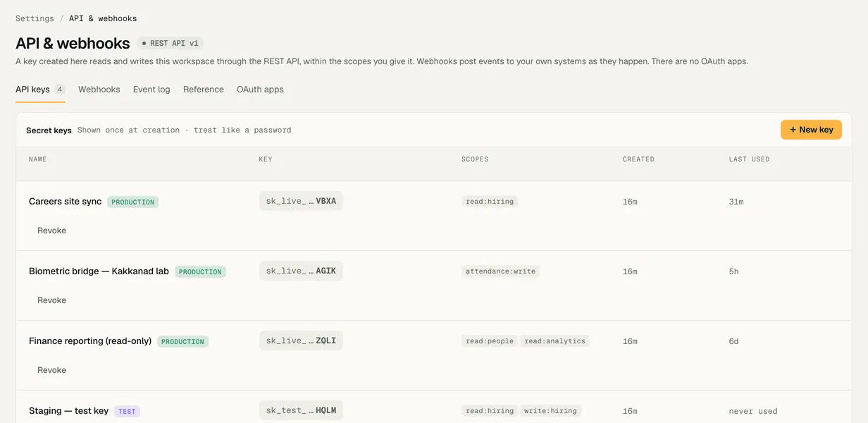The height and width of the screenshot is (423, 868).
Task: Go to the OAuth apps tab
Action: point(260,90)
